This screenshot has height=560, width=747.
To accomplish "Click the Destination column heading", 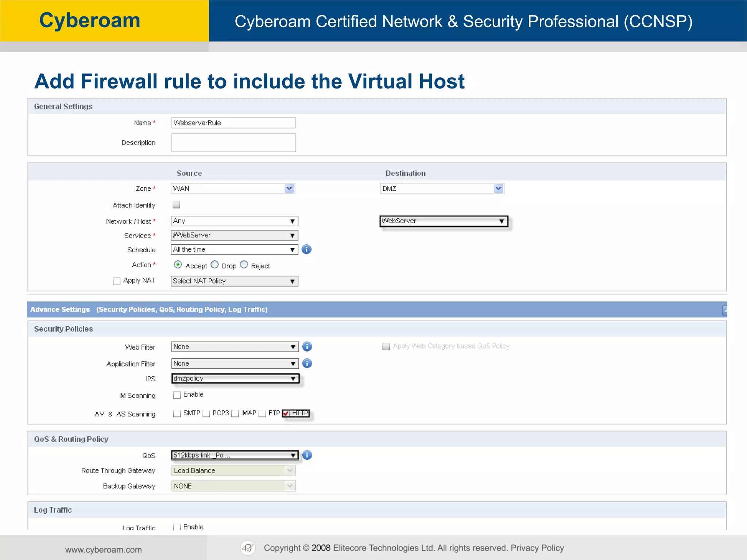I will [x=406, y=174].
